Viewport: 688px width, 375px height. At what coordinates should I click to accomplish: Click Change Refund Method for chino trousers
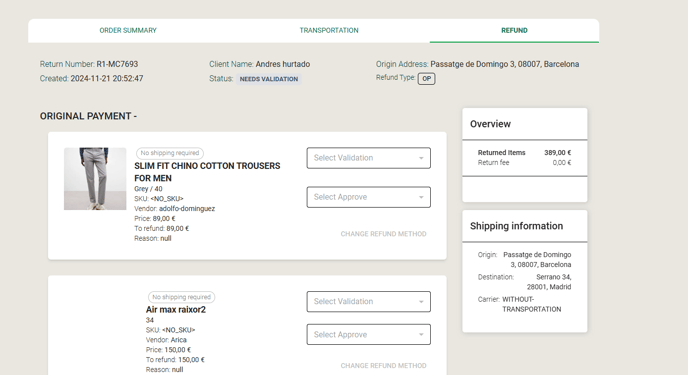tap(383, 234)
